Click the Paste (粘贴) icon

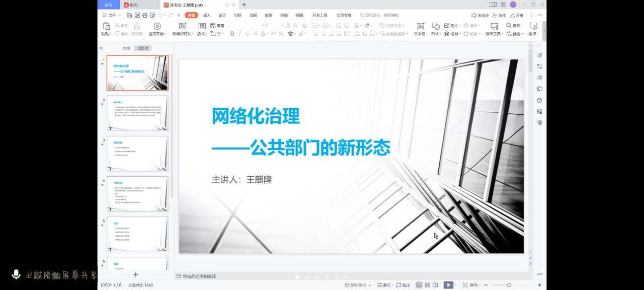click(106, 26)
